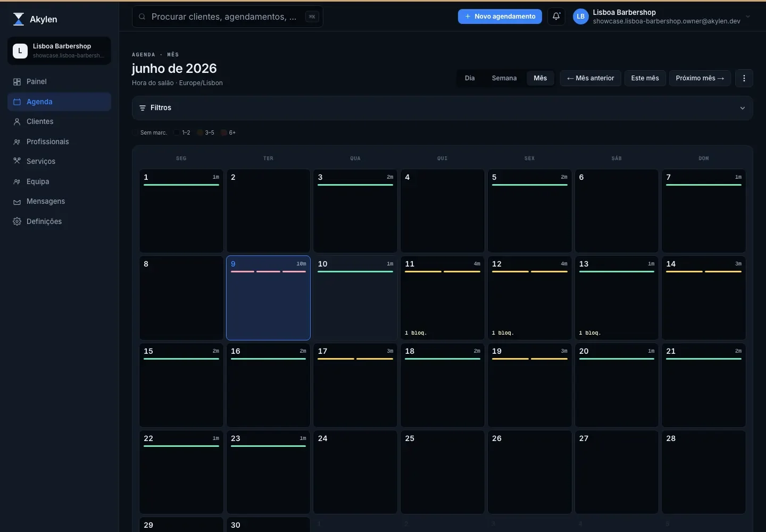Screen dimensions: 766x532
Task: Open the June 20 day cell
Action: (x=617, y=385)
